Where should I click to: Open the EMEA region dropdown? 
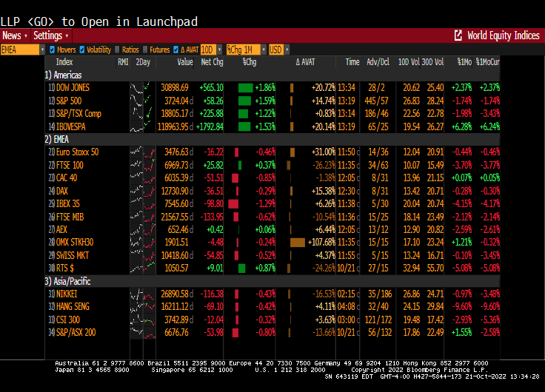click(22, 50)
